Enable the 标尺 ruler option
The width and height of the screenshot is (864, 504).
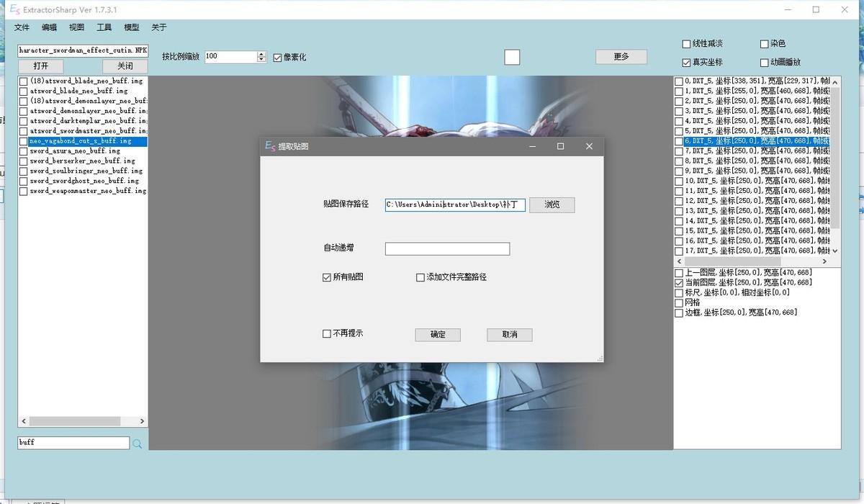click(x=678, y=292)
